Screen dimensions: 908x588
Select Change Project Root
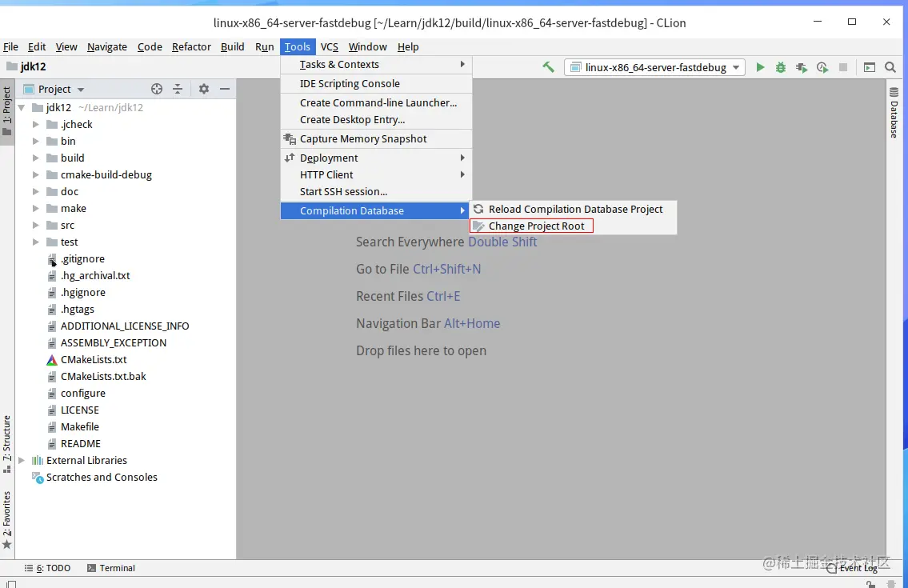531,226
